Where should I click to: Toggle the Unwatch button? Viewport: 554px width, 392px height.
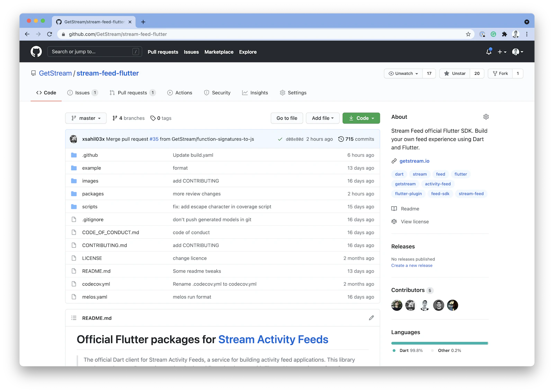click(x=403, y=73)
